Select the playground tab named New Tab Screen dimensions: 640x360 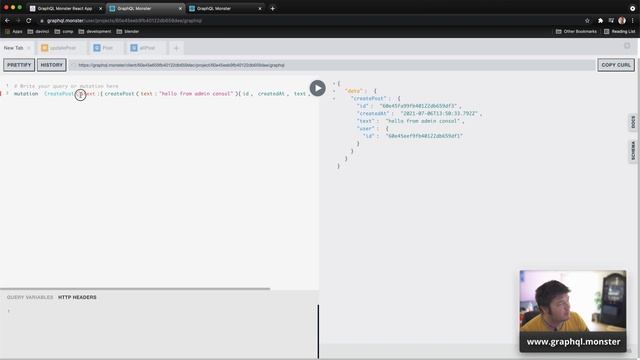coord(13,48)
